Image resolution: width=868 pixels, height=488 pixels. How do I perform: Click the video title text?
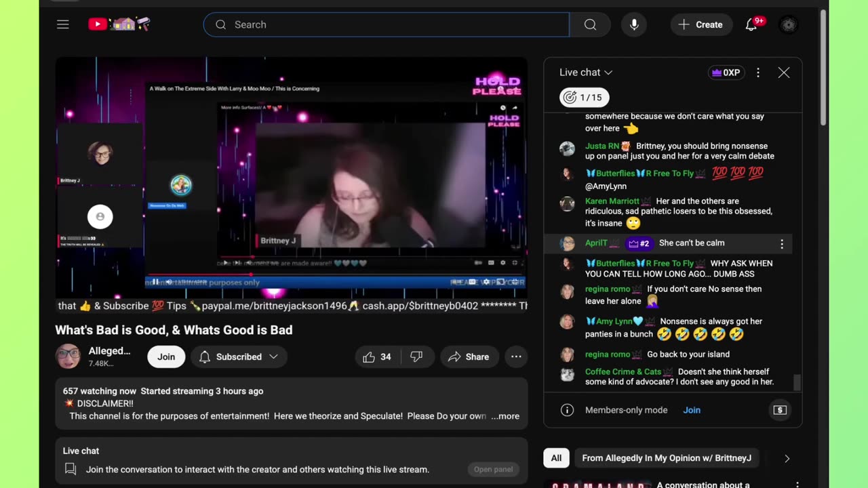[174, 330]
